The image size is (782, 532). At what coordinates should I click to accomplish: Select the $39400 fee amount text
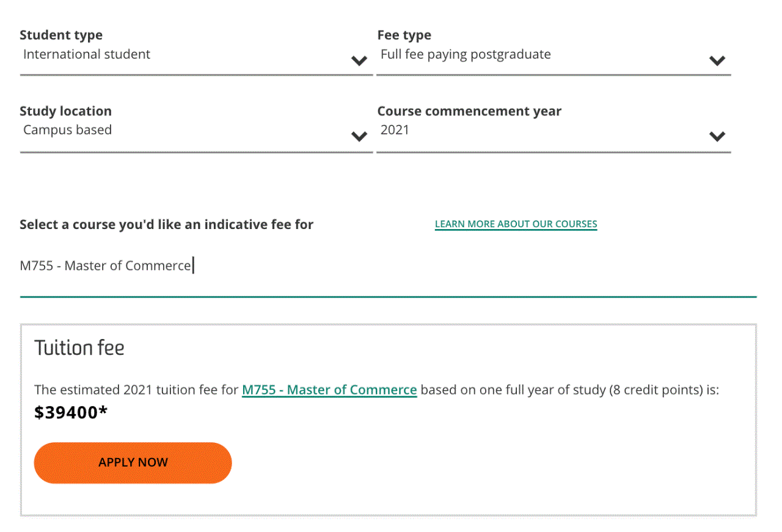(70, 412)
